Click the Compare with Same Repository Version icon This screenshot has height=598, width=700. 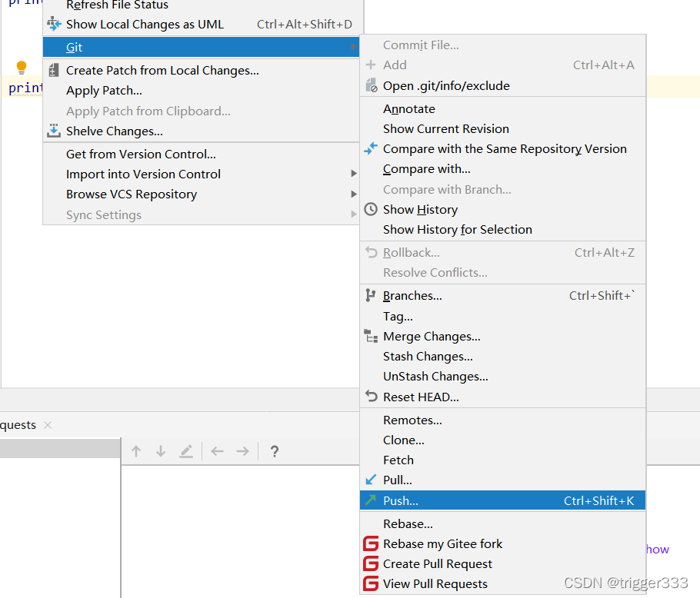coord(371,148)
